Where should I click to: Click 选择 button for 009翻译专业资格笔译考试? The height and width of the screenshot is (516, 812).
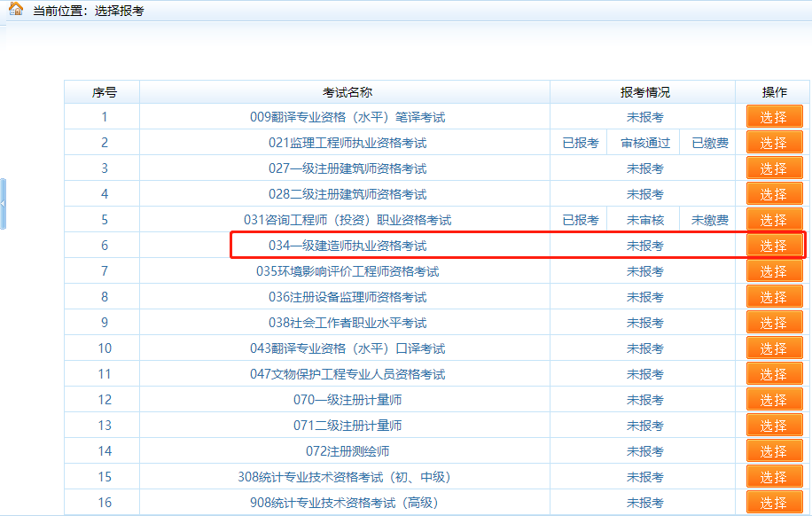tap(773, 117)
